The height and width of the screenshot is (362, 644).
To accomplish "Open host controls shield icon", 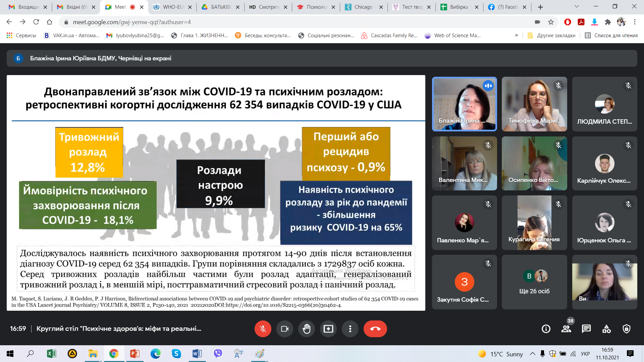I will point(627,329).
